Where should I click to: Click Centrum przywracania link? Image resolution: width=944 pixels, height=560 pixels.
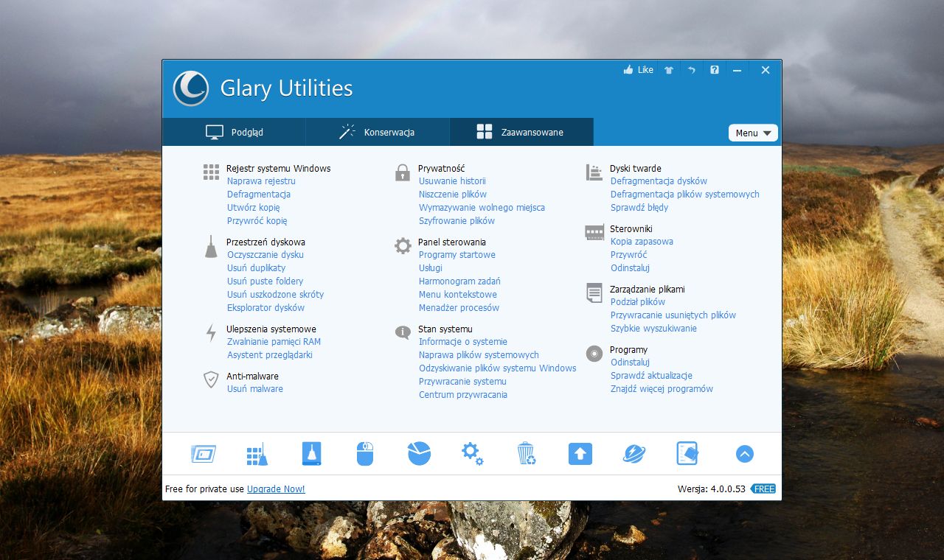463,394
